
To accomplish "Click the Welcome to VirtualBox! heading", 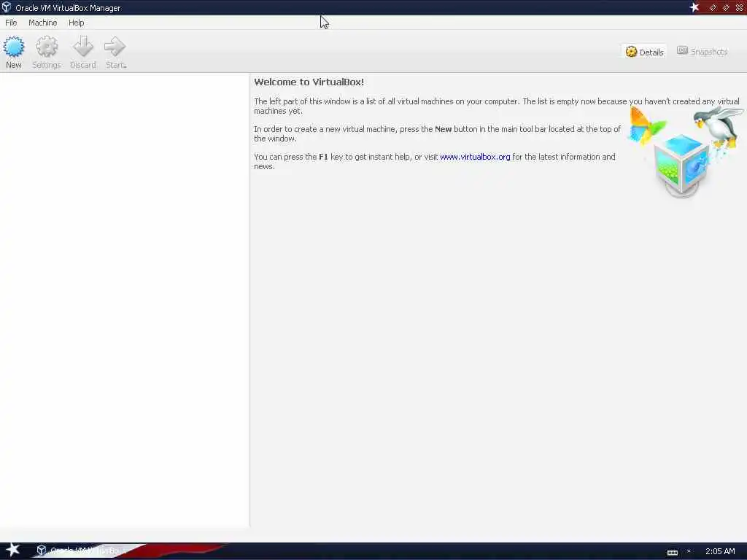I will coord(309,82).
